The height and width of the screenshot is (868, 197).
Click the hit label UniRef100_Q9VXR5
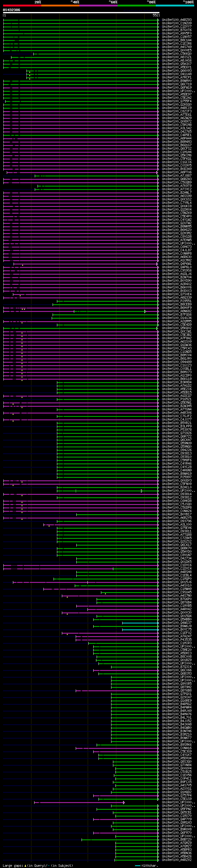(176, 684)
